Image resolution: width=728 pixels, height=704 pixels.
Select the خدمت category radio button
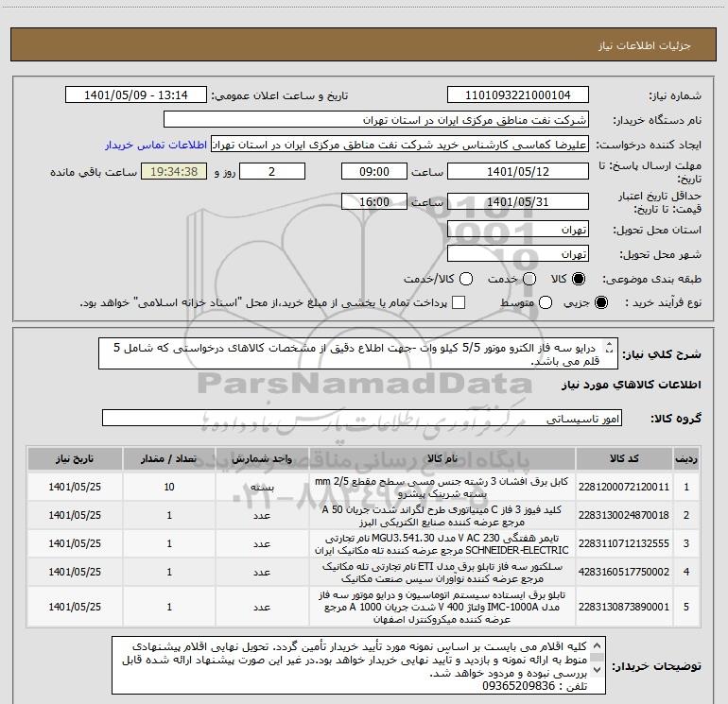pyautogui.click(x=529, y=279)
